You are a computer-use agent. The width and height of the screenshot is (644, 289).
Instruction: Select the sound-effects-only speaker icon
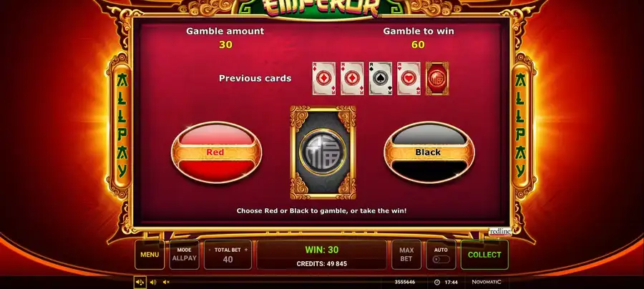pos(153,282)
